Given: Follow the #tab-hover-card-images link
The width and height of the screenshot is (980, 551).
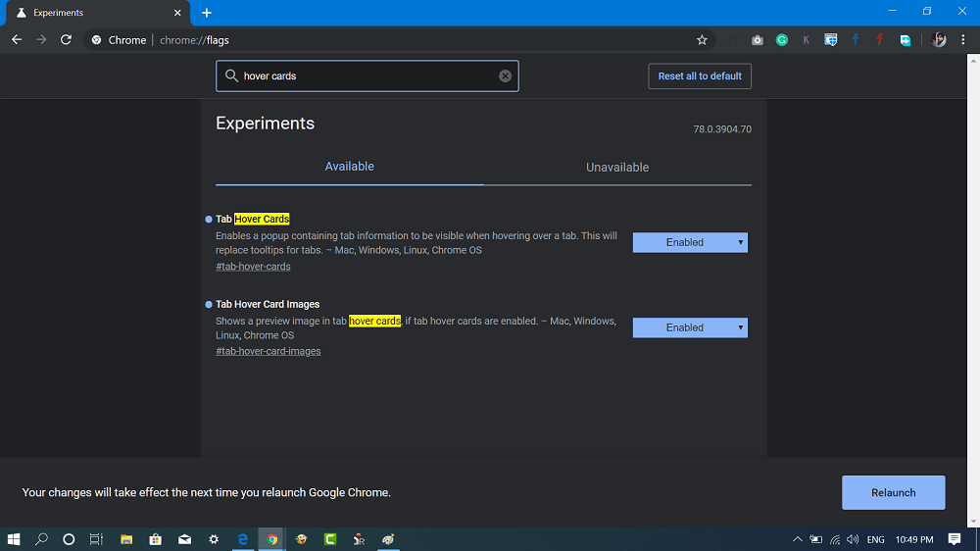Looking at the screenshot, I should point(269,352).
